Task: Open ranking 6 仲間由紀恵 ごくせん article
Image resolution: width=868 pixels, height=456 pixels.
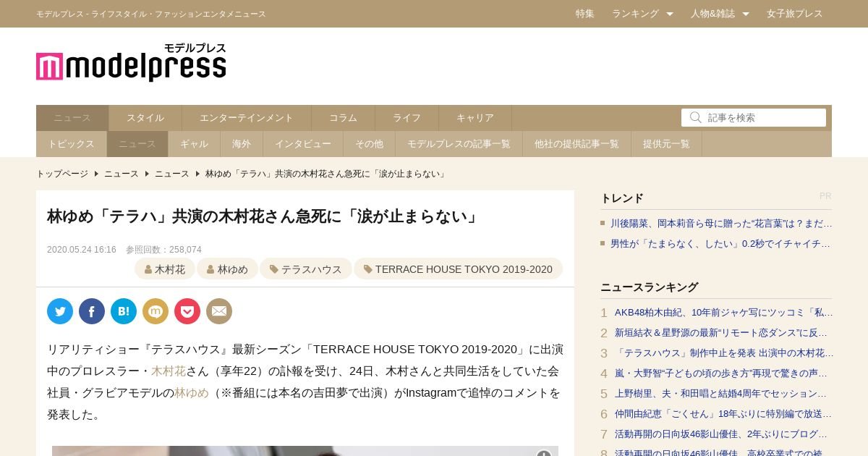Action: point(723,414)
